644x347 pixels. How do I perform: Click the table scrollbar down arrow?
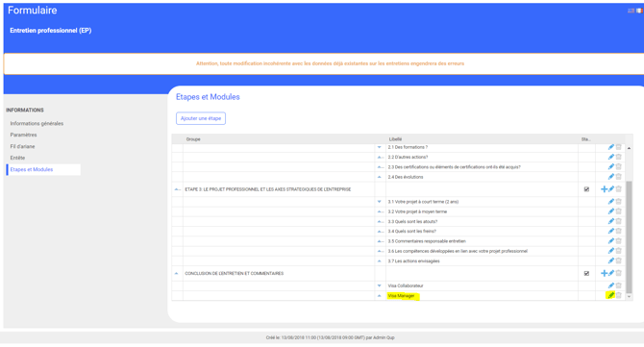[629, 296]
